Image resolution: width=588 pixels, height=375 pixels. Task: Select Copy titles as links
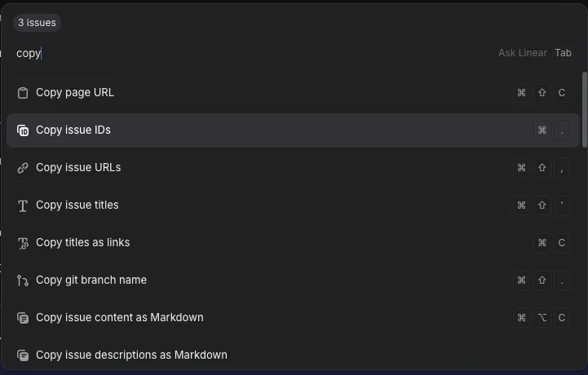294,243
